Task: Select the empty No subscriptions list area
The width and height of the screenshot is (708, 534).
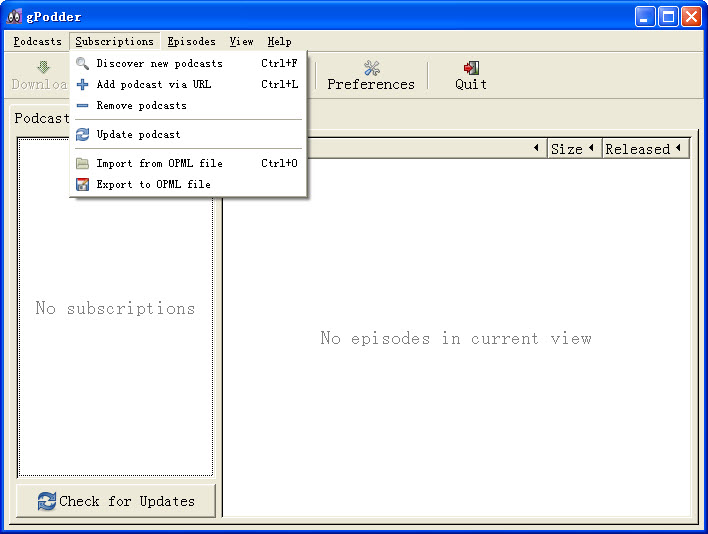Action: [115, 308]
